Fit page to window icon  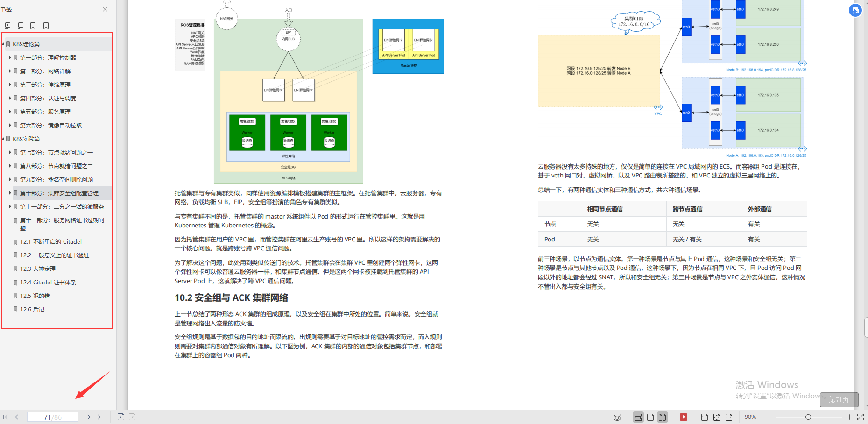tap(717, 417)
